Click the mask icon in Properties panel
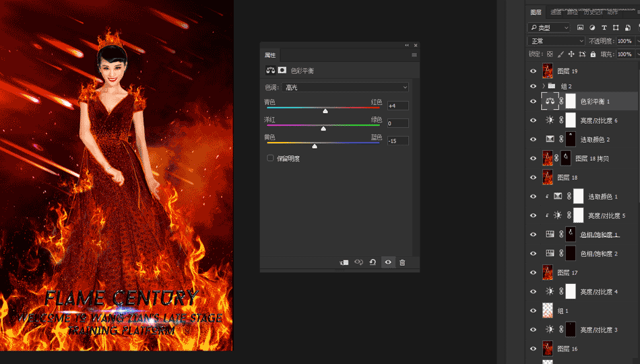Viewport: 640px width, 364px height. tap(282, 70)
